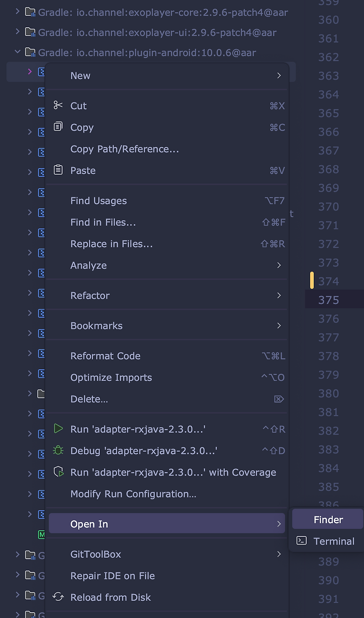Image resolution: width=364 pixels, height=618 pixels.
Task: Choose Replace in Files...
Action: click(167, 243)
